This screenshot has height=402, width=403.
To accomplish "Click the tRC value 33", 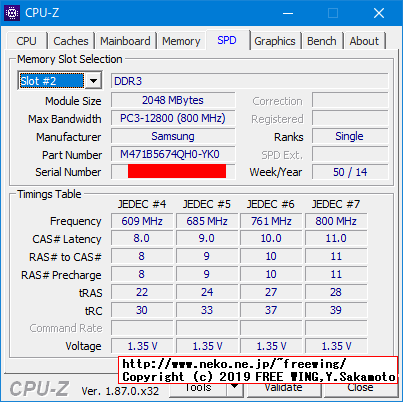I will (x=207, y=310).
